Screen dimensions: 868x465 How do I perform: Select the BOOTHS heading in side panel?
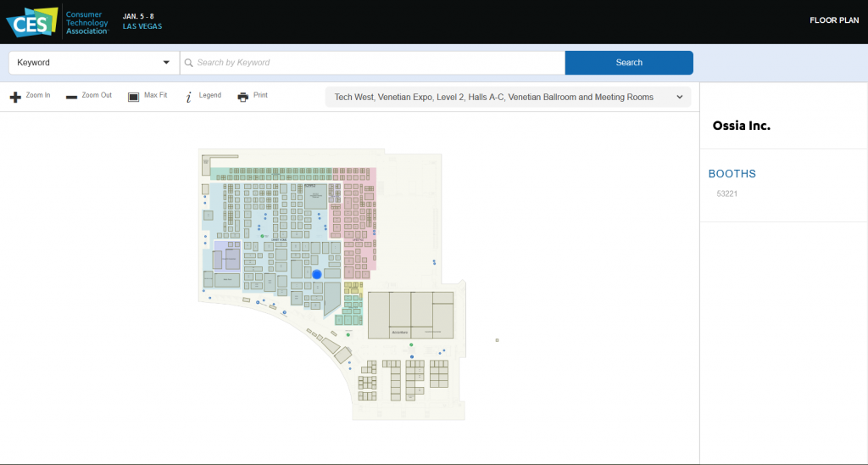click(732, 174)
